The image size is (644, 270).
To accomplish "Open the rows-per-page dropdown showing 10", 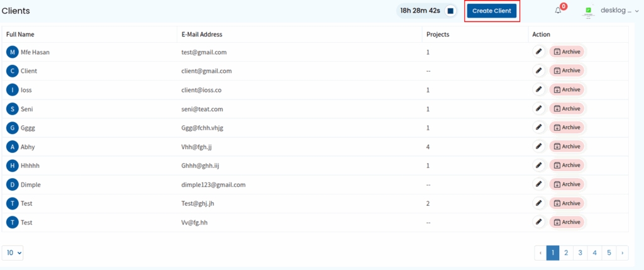I will (x=13, y=252).
